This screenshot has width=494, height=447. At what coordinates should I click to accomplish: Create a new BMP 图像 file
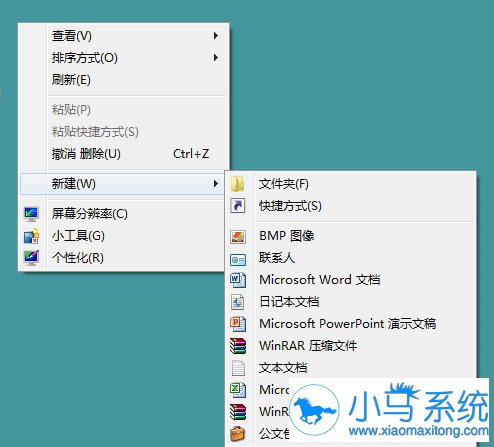pos(351,236)
